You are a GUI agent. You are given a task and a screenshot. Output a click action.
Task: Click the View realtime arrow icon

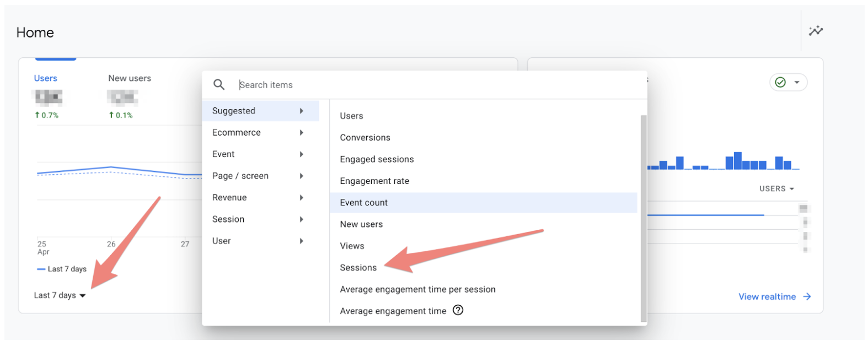click(807, 296)
